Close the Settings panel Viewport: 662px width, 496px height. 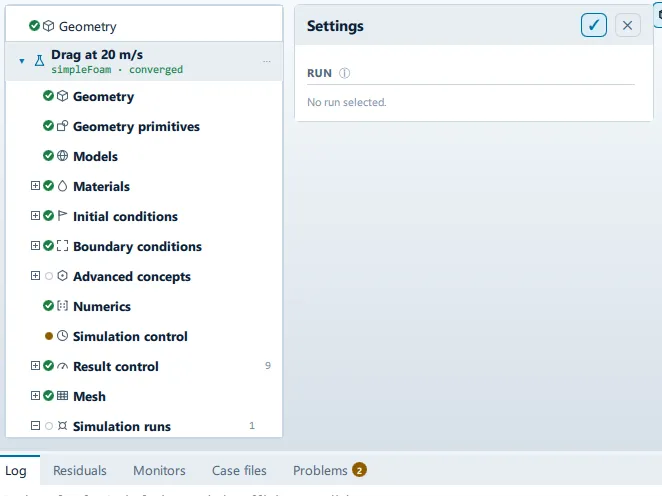coord(627,25)
